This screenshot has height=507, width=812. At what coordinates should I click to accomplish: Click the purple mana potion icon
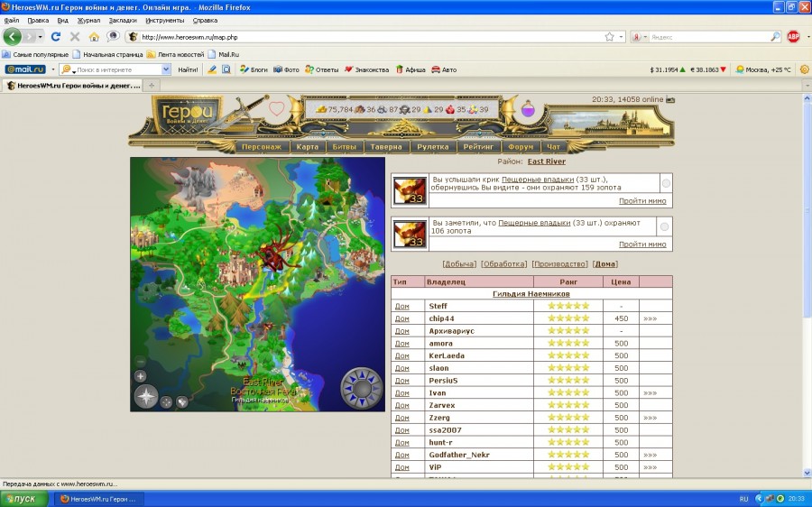coord(528,109)
